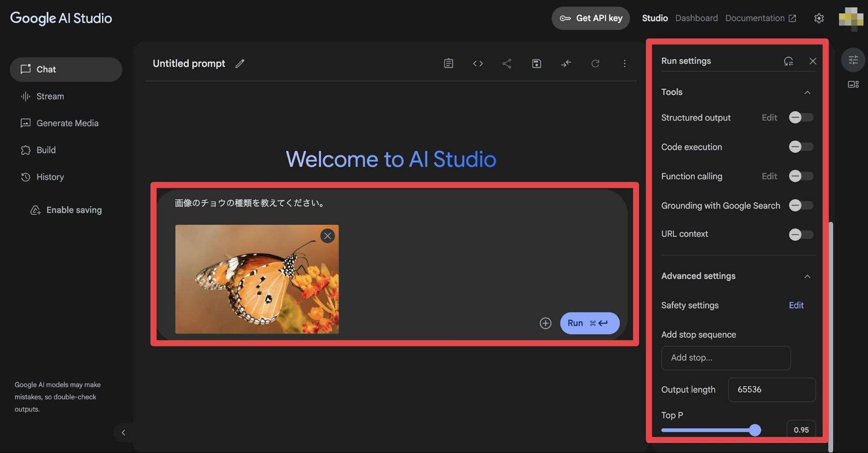The width and height of the screenshot is (868, 453).
Task: Edit Function calling declarations
Action: pyautogui.click(x=769, y=176)
